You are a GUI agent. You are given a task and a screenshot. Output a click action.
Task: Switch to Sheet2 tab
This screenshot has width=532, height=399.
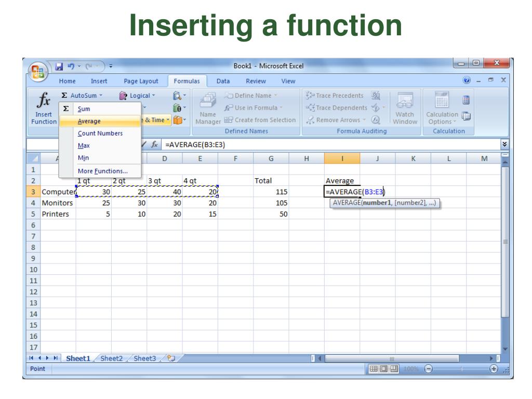111,358
